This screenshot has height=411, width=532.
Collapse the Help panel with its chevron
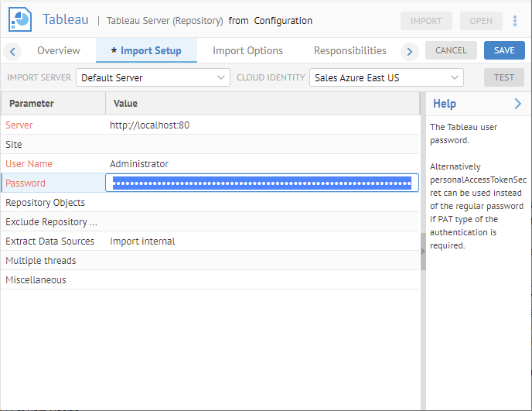click(517, 104)
